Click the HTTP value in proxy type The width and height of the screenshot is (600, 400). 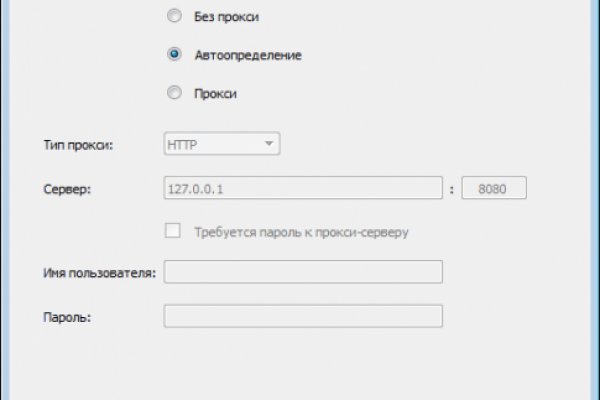186,146
